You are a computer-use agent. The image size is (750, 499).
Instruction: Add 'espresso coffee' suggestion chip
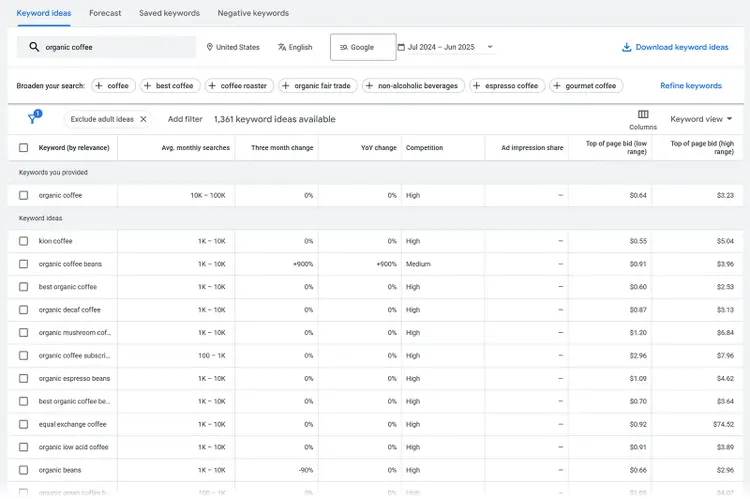[x=507, y=86]
